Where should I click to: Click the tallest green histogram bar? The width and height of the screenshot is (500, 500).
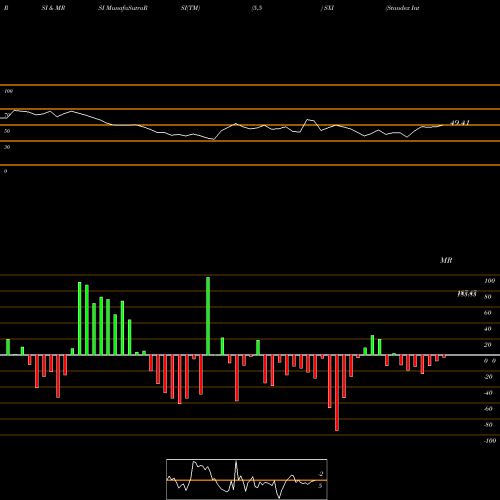[x=208, y=316]
